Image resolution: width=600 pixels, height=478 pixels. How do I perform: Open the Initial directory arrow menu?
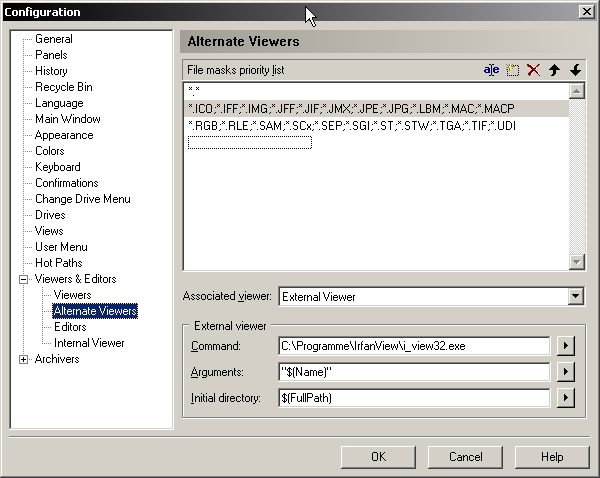click(x=566, y=398)
